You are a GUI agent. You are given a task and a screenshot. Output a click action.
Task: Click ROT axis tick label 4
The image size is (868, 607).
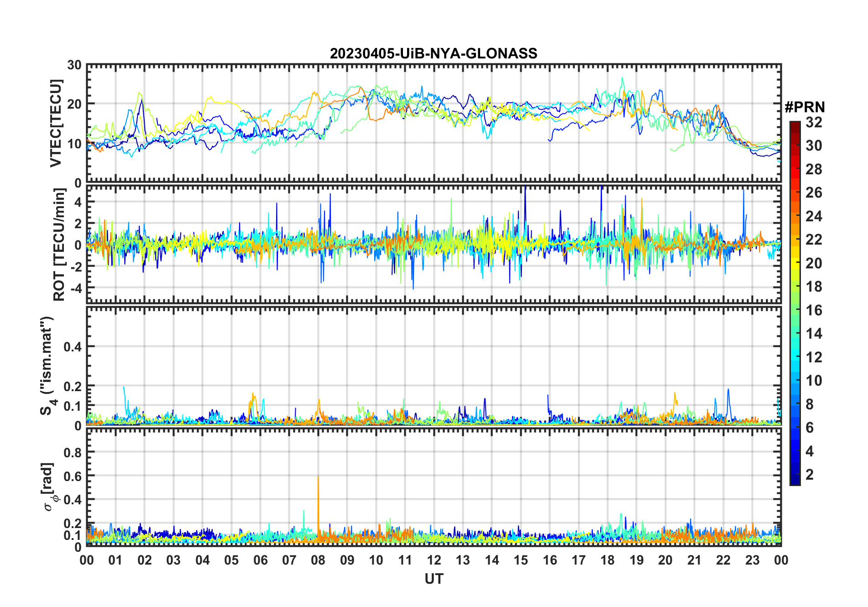[78, 202]
